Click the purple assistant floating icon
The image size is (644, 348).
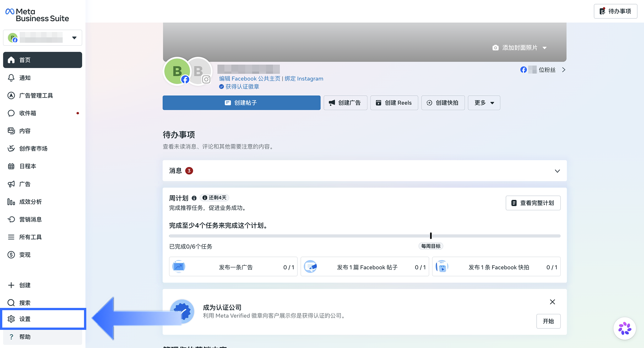[x=625, y=328]
